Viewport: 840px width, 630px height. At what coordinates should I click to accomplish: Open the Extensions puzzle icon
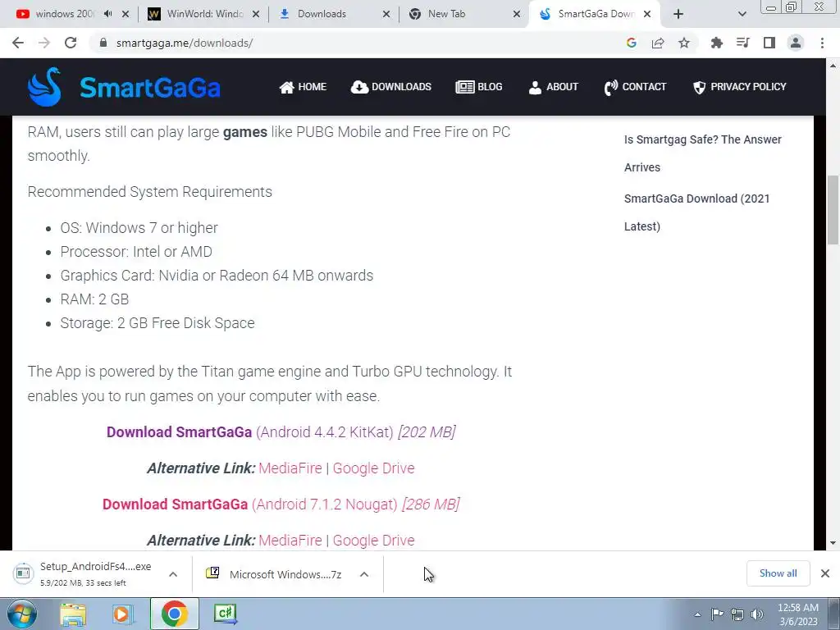pos(716,43)
